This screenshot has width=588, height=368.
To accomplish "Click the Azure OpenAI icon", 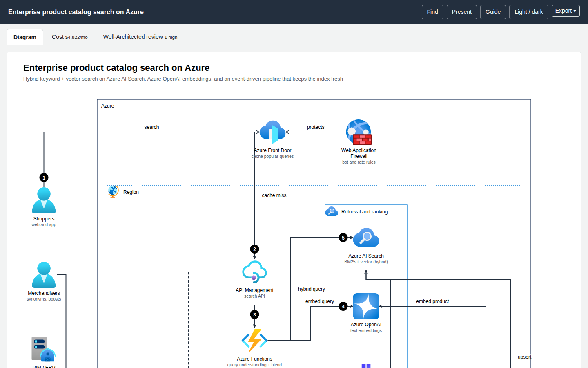I will click(x=366, y=306).
